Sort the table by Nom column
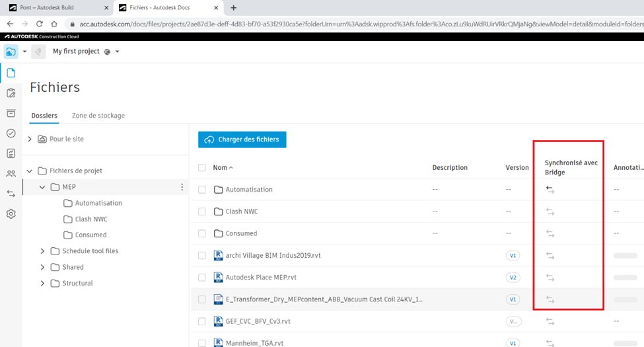Viewport: 644px width, 347px height. 223,167
